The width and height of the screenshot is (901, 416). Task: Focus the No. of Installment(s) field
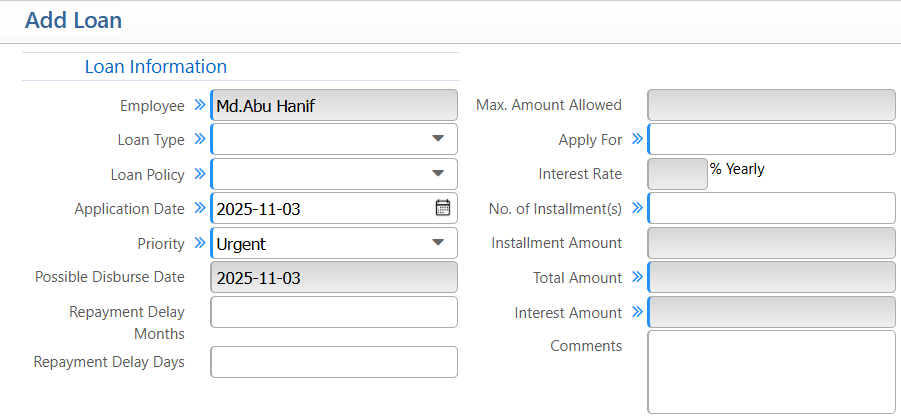[x=772, y=208]
